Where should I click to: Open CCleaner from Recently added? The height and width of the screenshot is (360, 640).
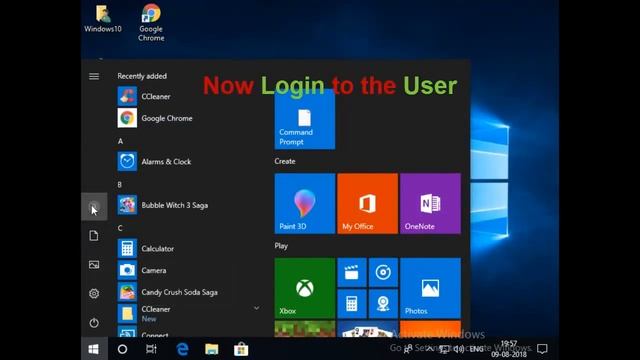click(x=144, y=96)
